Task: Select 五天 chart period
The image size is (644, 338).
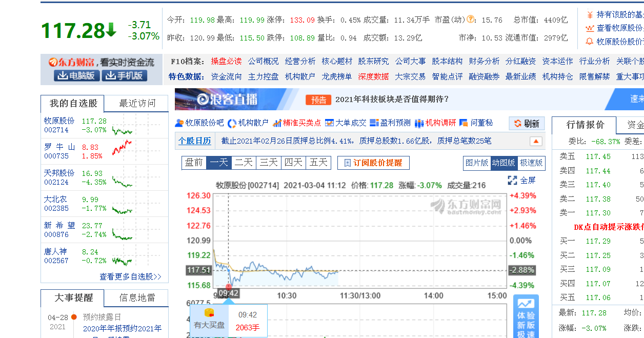Action: tap(318, 163)
